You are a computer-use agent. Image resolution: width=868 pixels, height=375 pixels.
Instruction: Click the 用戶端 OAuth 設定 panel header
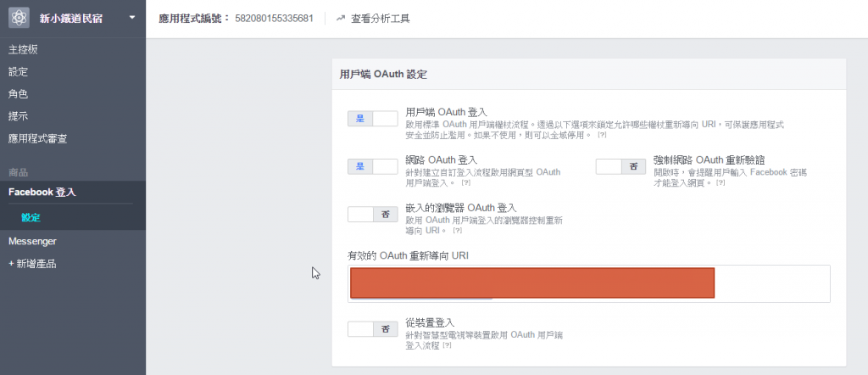(589, 74)
